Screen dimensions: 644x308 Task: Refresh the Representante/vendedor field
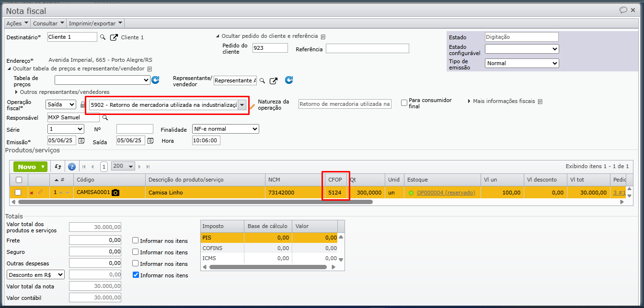[x=289, y=80]
